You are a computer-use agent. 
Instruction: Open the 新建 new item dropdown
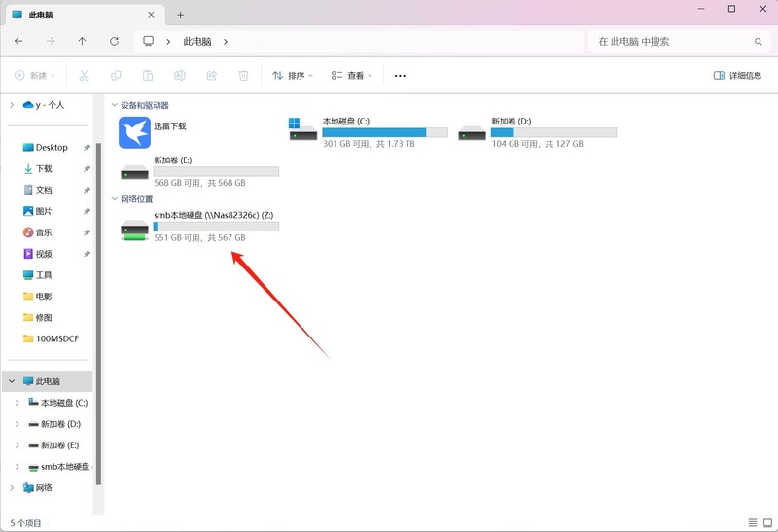coord(35,76)
